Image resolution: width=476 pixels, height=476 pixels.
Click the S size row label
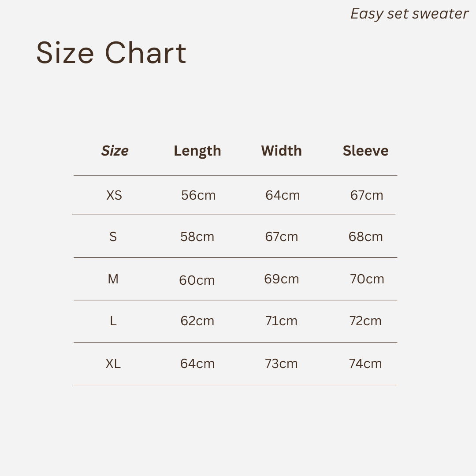click(113, 237)
